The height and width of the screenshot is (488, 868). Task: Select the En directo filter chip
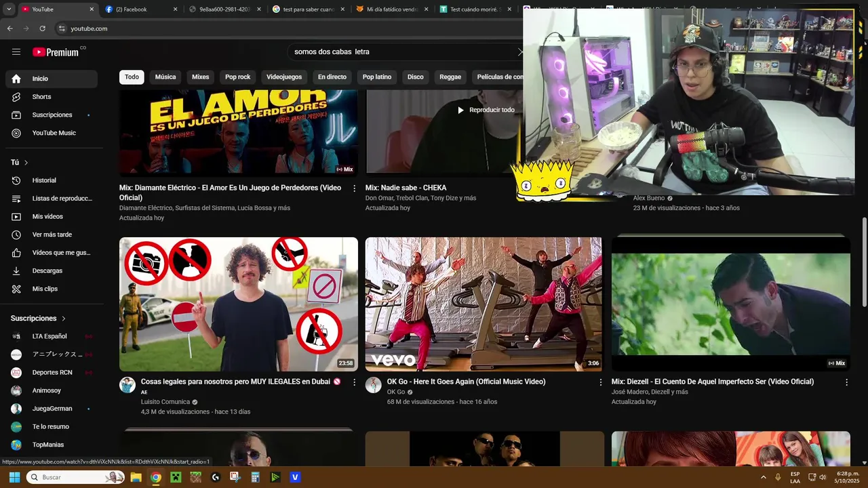[332, 77]
